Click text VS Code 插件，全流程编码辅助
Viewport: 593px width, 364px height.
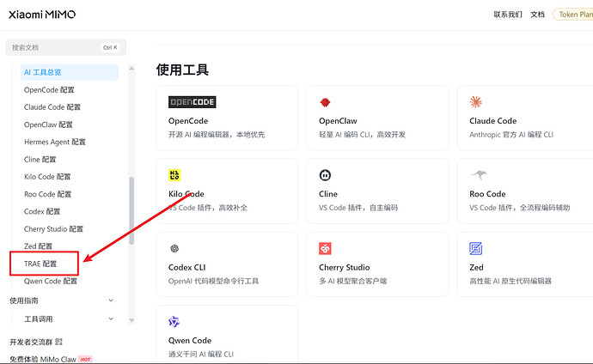(520, 208)
